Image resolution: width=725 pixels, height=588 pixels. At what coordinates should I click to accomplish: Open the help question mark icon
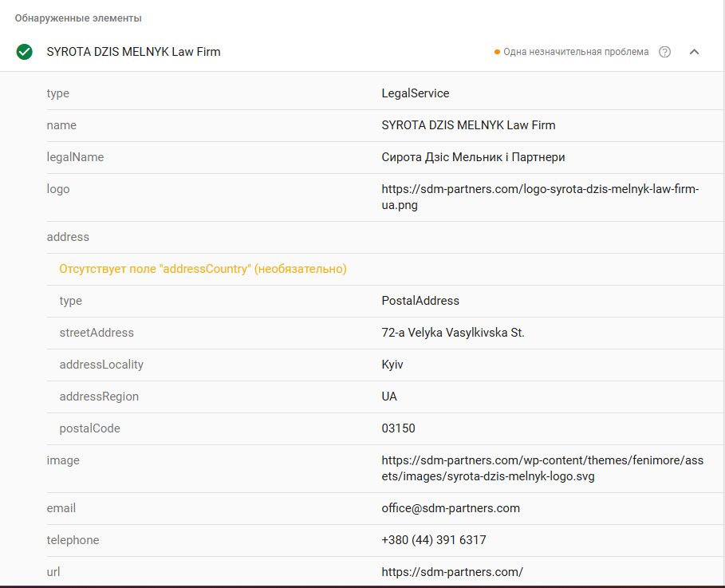pyautogui.click(x=664, y=52)
